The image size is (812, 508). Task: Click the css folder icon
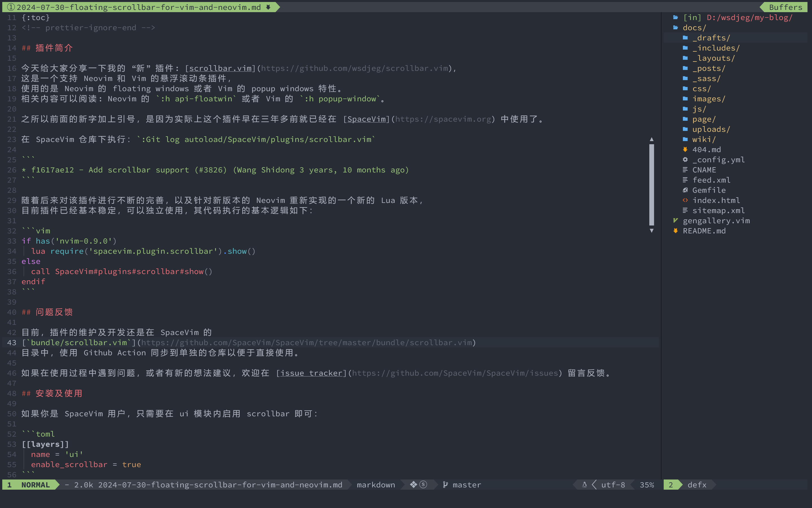point(685,88)
